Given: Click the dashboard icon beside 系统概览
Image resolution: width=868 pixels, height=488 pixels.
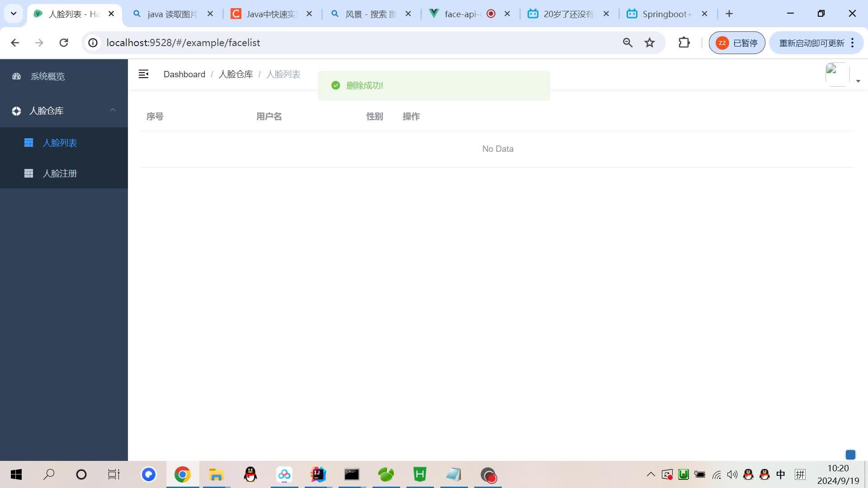Looking at the screenshot, I should tap(16, 76).
